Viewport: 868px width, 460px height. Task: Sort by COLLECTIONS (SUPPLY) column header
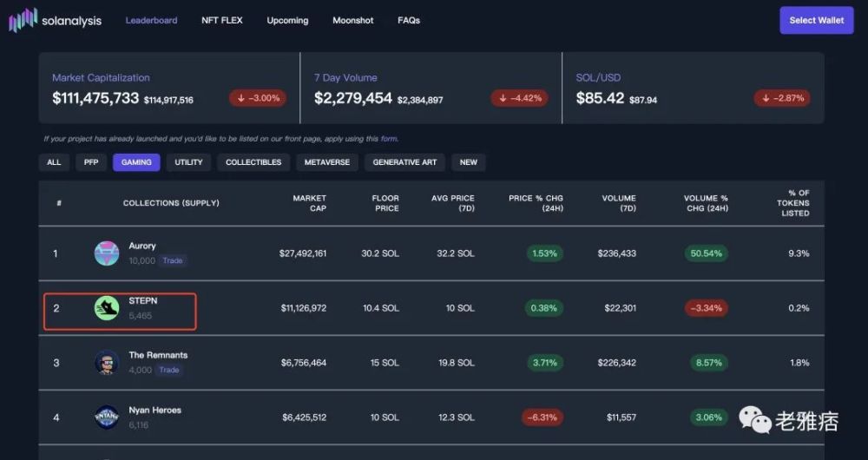pos(171,203)
